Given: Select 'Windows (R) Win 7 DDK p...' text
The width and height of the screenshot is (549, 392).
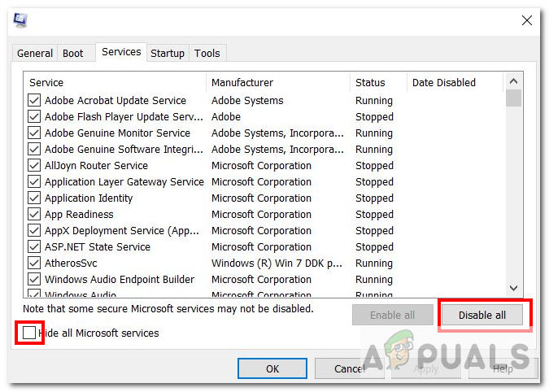Looking at the screenshot, I should tap(277, 264).
